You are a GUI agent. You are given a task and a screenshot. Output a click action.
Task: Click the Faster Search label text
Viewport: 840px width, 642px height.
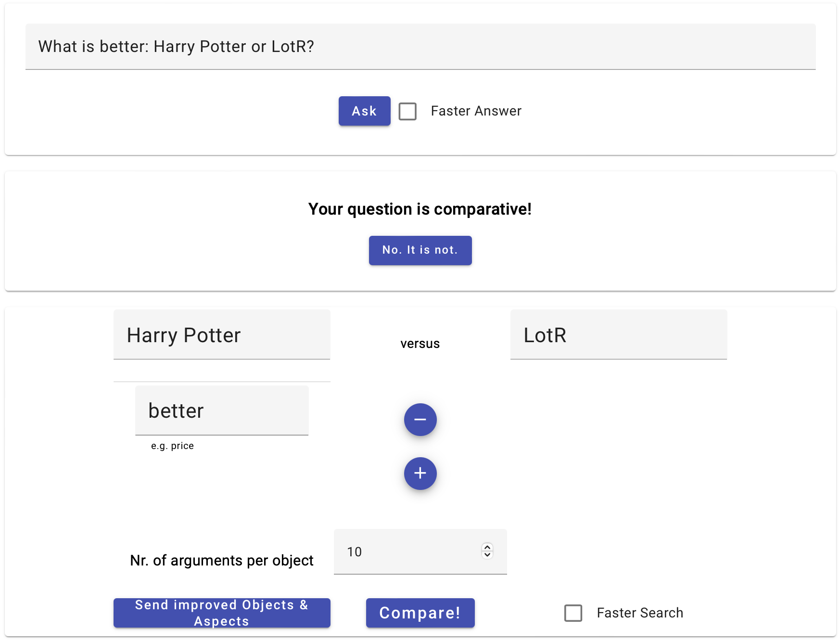point(639,613)
